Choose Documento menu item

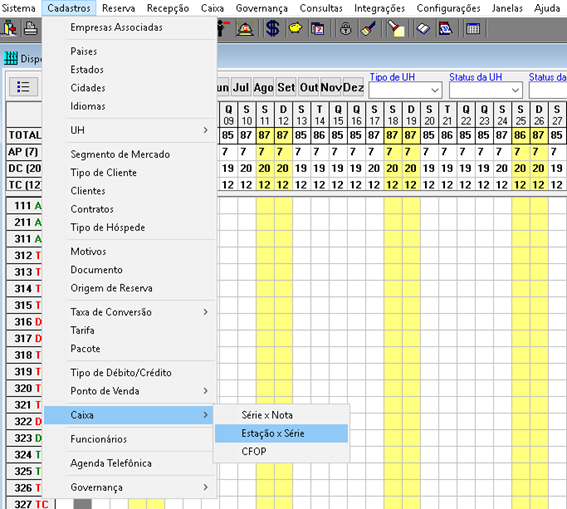click(x=129, y=270)
